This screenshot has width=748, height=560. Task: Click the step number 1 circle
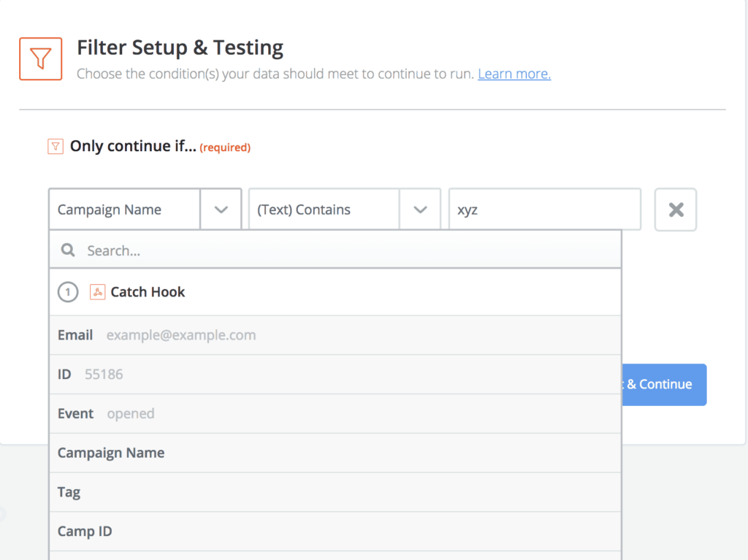[68, 292]
